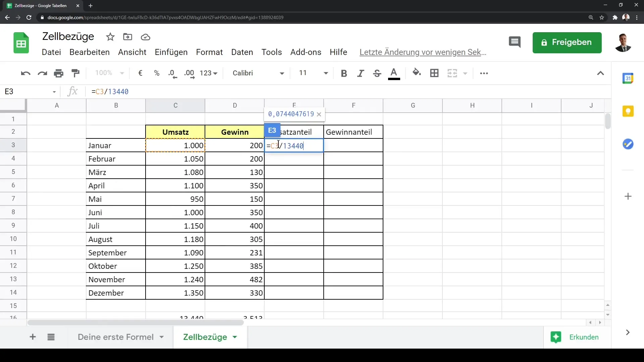Star the Zellbezüge document
Viewport: 644px width, 362px height.
tap(110, 37)
